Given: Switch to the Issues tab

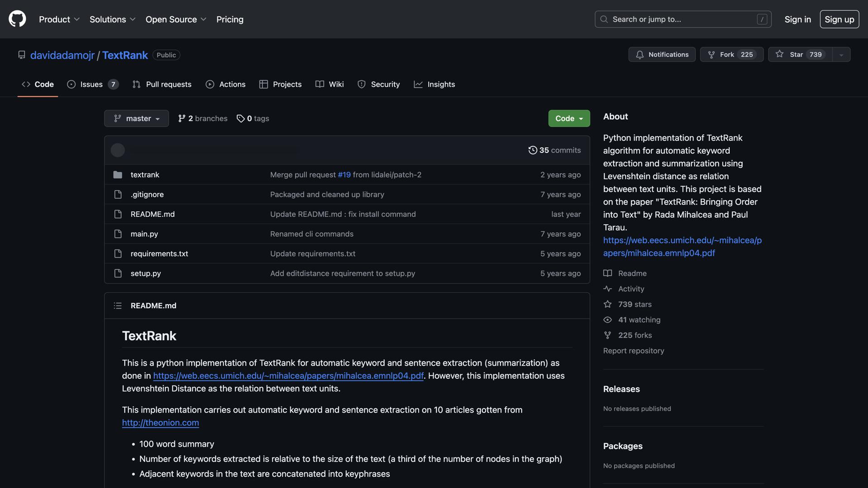Looking at the screenshot, I should (x=92, y=84).
